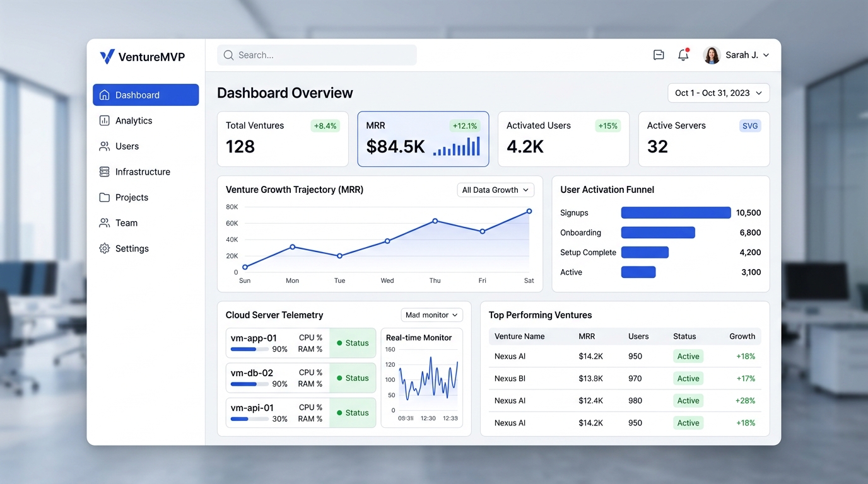Open the inbox icon beside the bell
Screen dimensions: 868x484
(659, 55)
